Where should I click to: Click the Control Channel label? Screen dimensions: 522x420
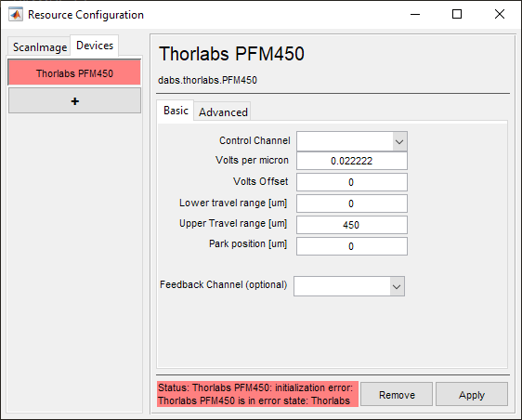(x=254, y=140)
